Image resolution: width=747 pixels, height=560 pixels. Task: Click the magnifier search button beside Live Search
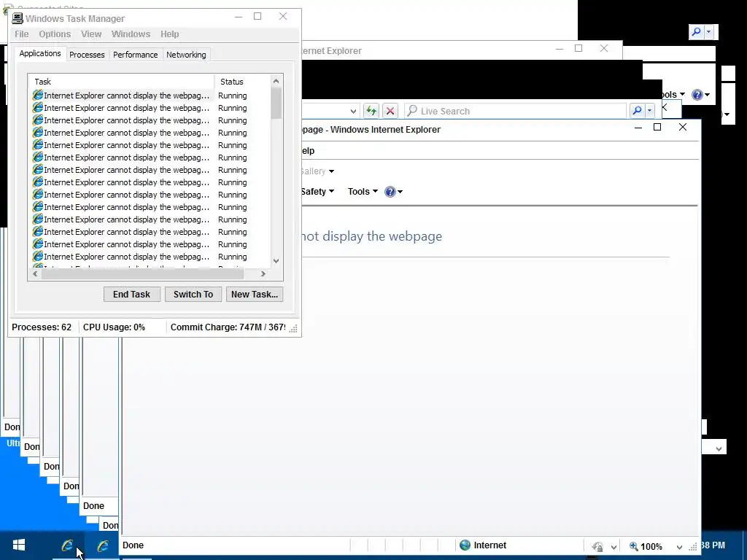point(637,111)
